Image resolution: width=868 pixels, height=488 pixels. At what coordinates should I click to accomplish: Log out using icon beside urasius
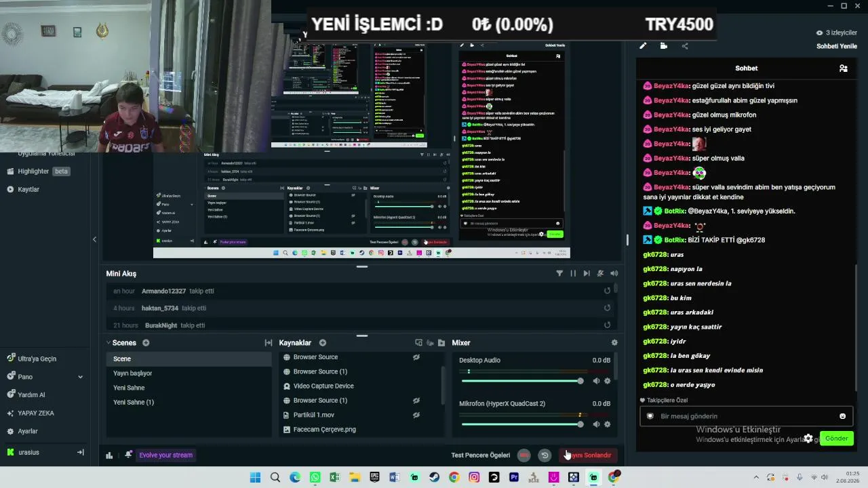click(x=80, y=452)
